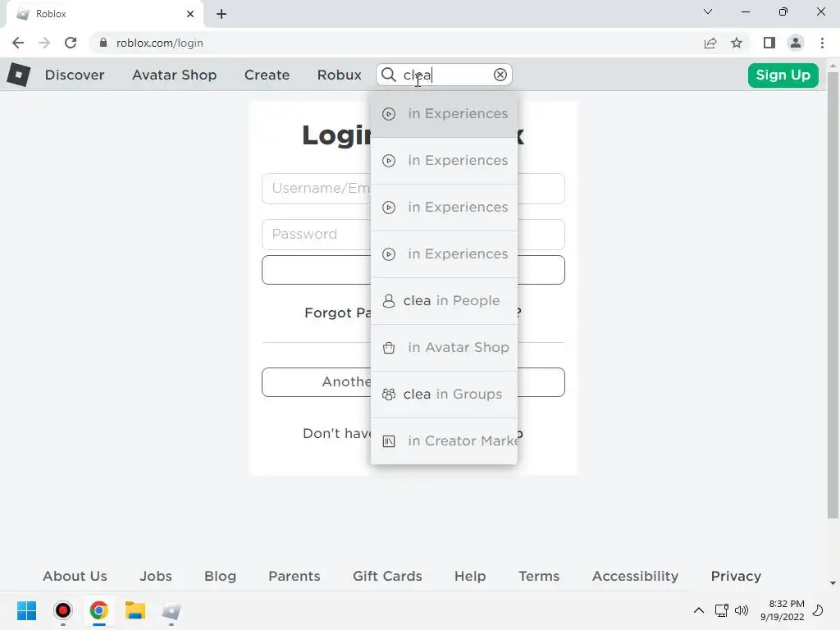Open Avatar Shop in navigation bar
The image size is (840, 630).
point(174,75)
